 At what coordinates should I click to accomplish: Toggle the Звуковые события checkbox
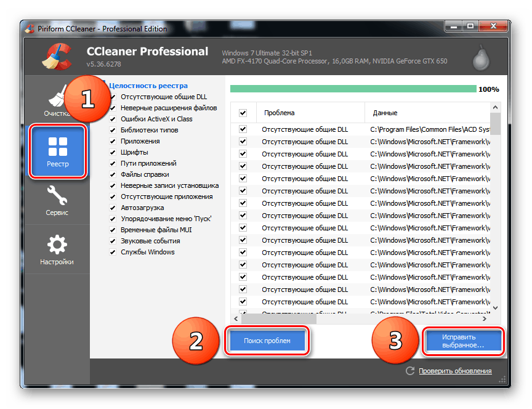point(113,241)
